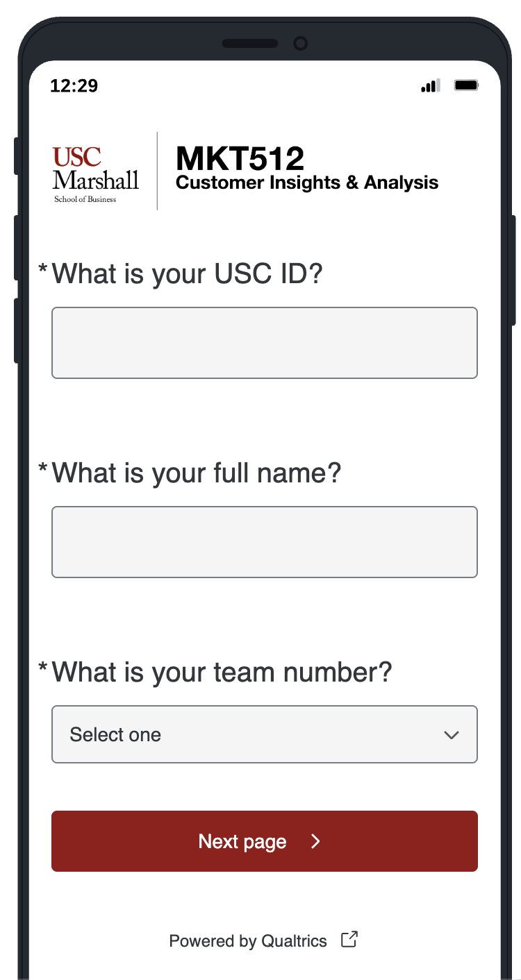Open the "Select one" team dropdown
This screenshot has height=980, width=521.
[x=264, y=734]
